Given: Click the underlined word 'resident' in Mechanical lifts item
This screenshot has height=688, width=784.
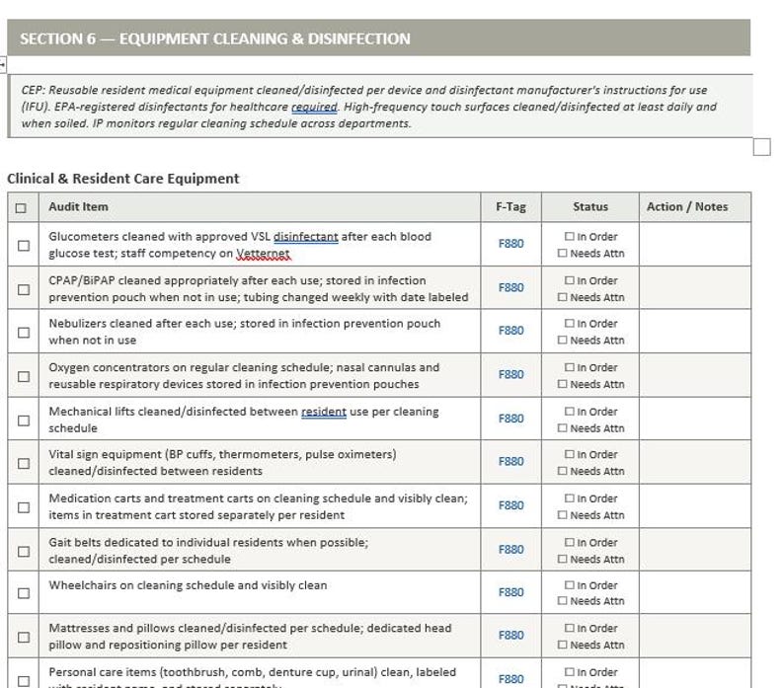Looking at the screenshot, I should point(324,412).
